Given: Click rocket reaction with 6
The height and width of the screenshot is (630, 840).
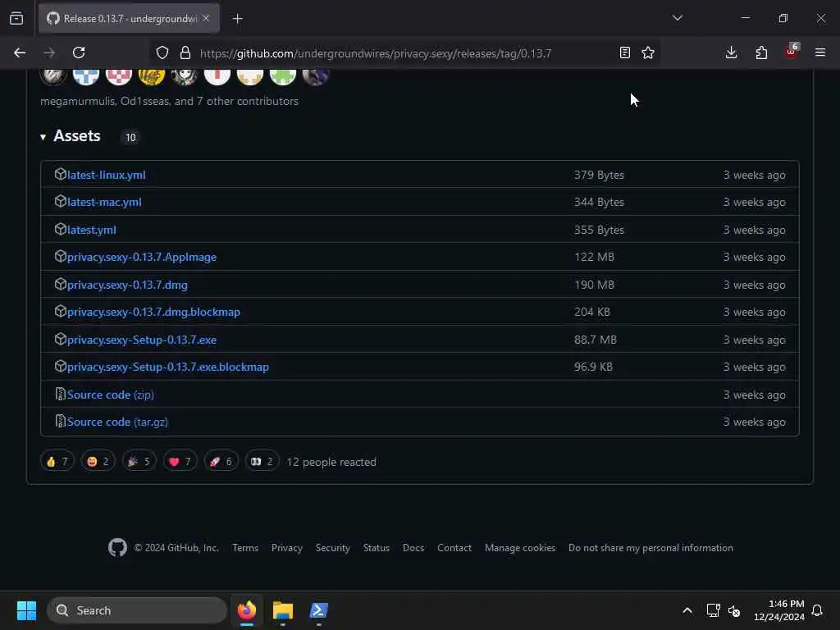Looking at the screenshot, I should (221, 461).
